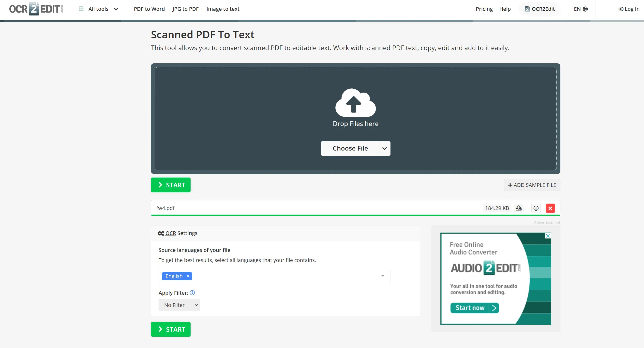Select Pricing menu item in navigation
644x348 pixels.
pos(483,9)
